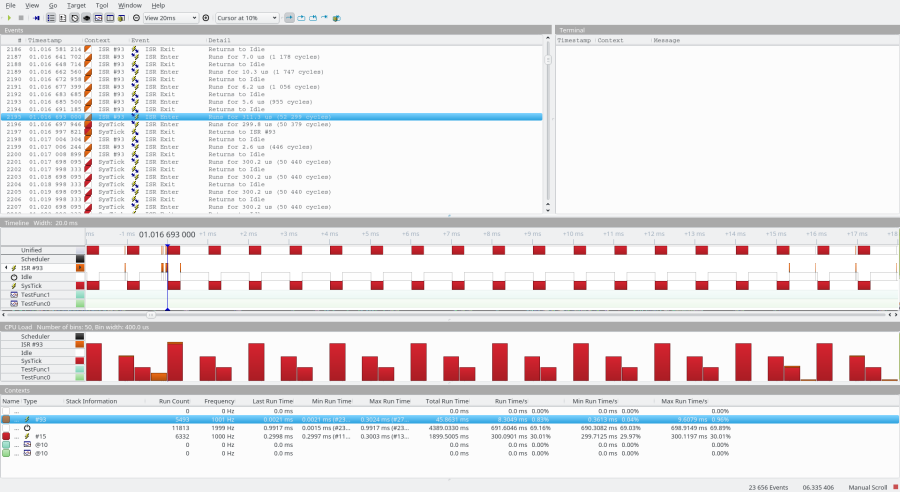Viewport: 900px width, 492px height.
Task: Click the last toolbar cube icon
Action: tap(336, 18)
